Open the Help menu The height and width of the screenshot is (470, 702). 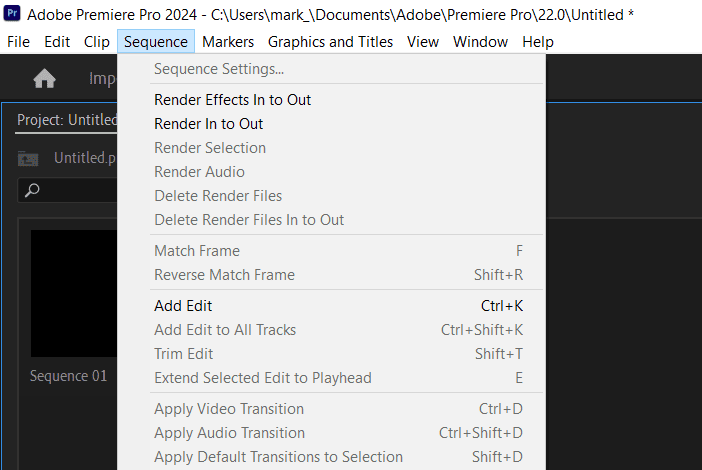point(538,42)
